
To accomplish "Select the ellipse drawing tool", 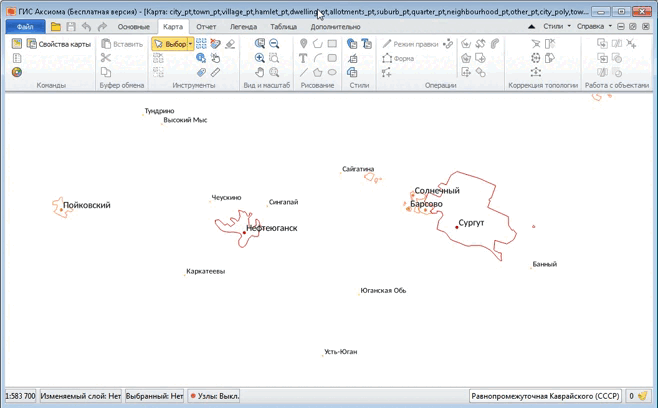I will coord(332,72).
